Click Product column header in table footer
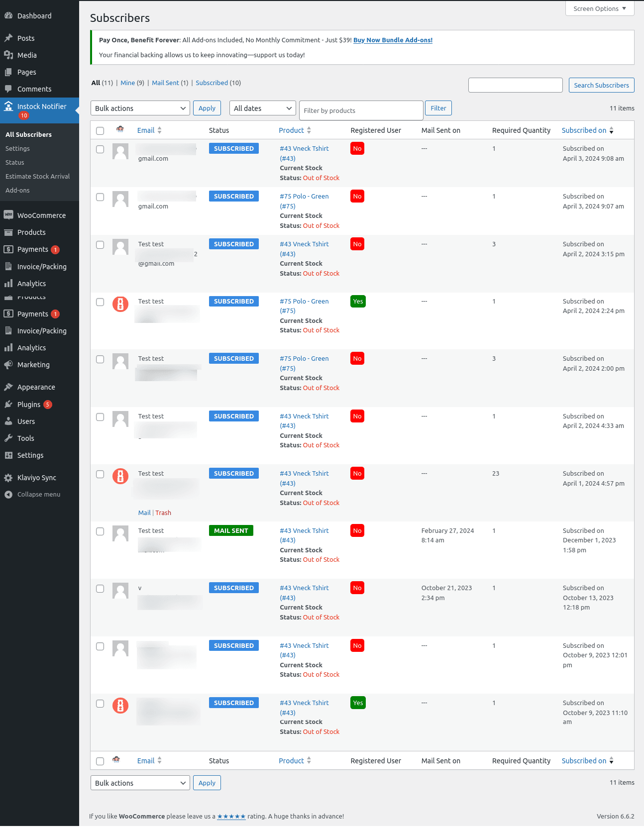Screen dimensions: 644x827 291,760
